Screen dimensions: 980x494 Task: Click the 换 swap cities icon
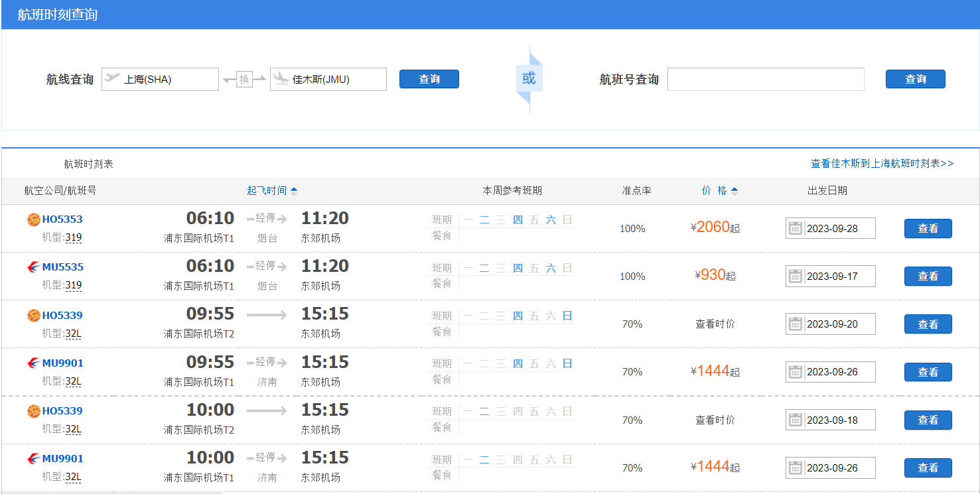click(244, 80)
